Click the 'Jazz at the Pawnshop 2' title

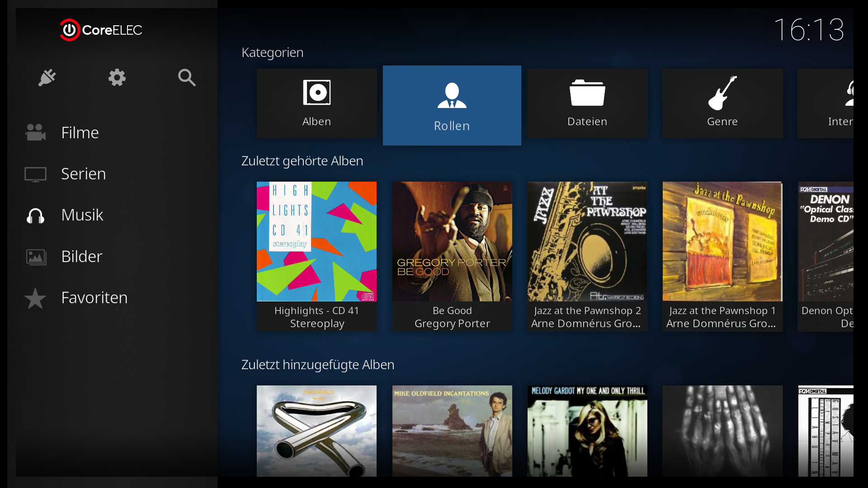(x=587, y=311)
